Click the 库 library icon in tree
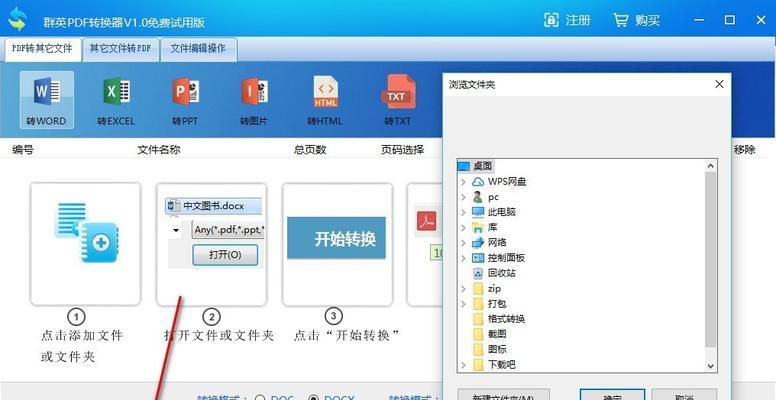 478,227
